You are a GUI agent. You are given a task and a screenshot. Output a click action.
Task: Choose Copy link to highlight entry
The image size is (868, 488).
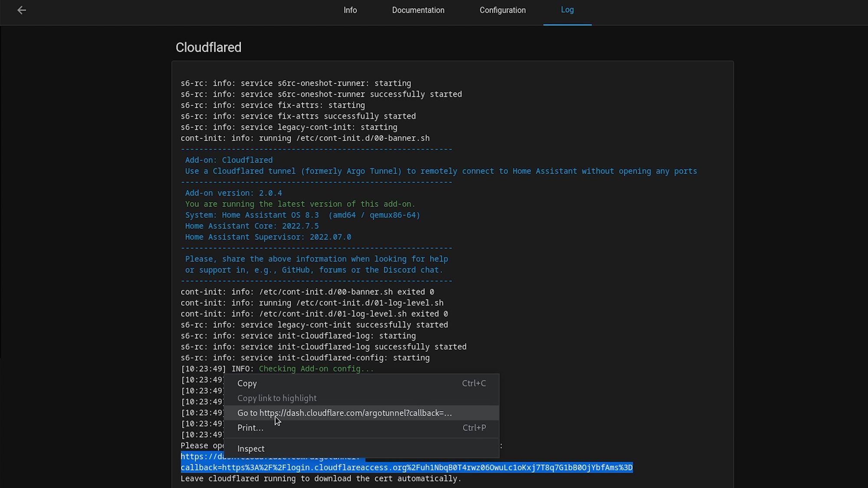click(x=362, y=398)
